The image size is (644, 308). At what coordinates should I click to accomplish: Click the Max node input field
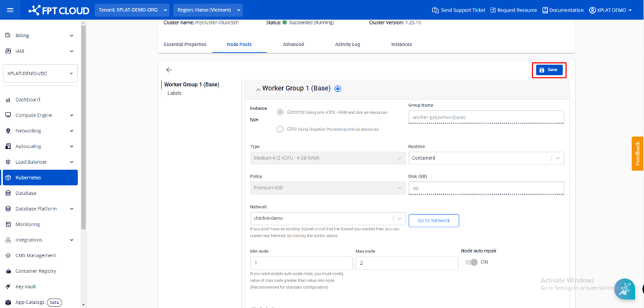(406, 263)
